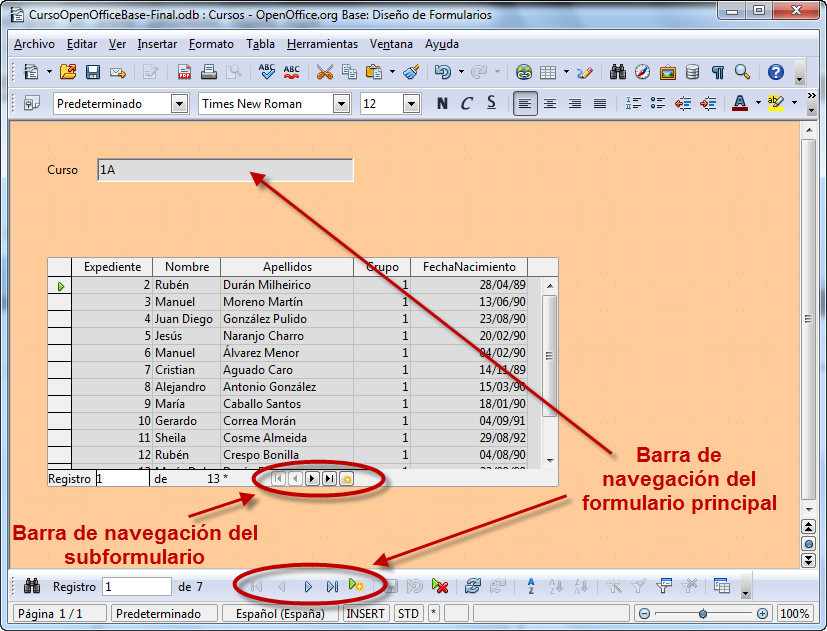Viewport: 827px width, 631px height.
Task: Open Find & Replace binoculars in standard toolbar
Action: point(618,72)
